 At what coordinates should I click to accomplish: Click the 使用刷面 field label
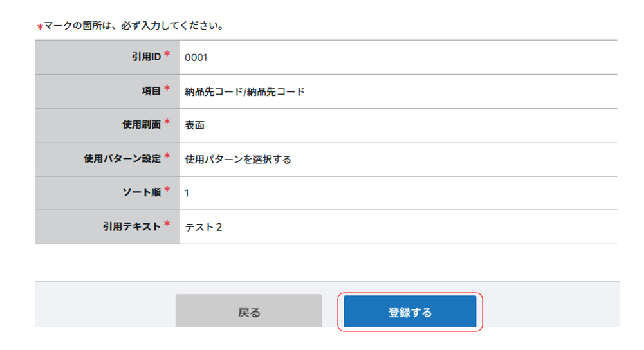[142, 125]
